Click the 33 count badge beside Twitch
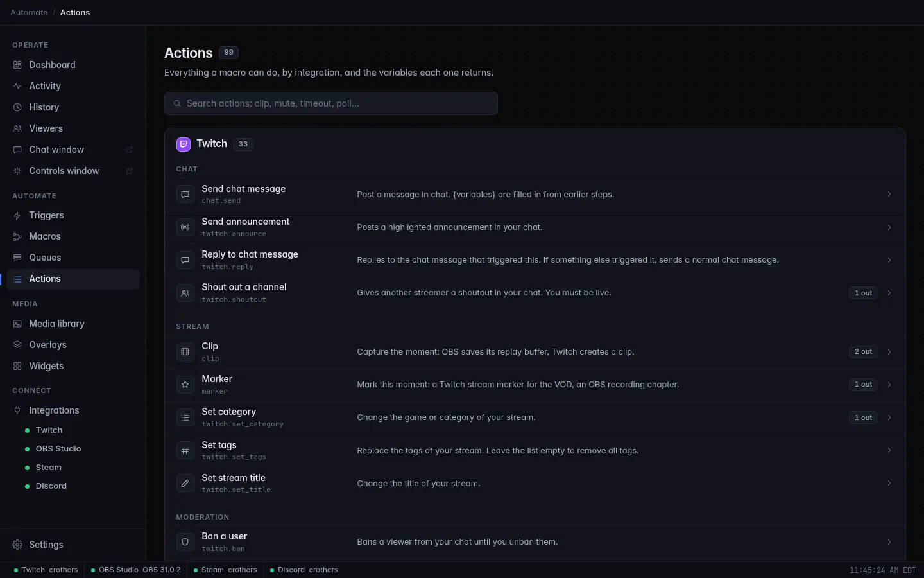 [x=243, y=144]
